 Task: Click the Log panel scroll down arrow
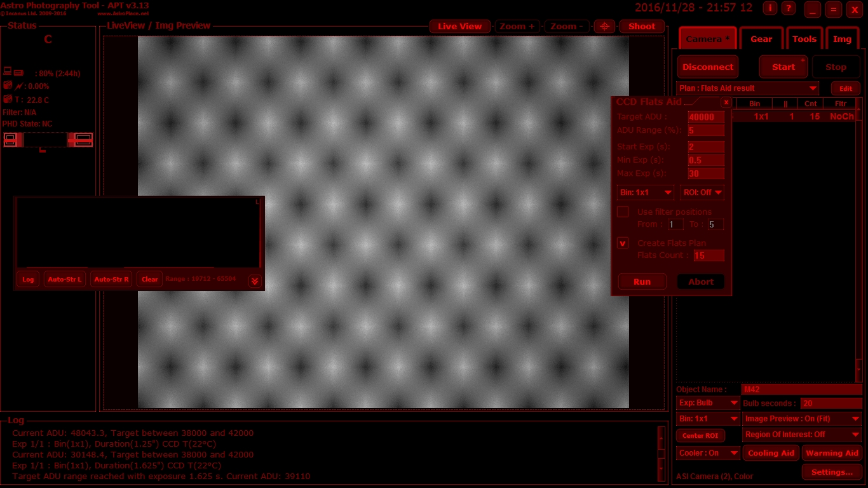pyautogui.click(x=661, y=470)
